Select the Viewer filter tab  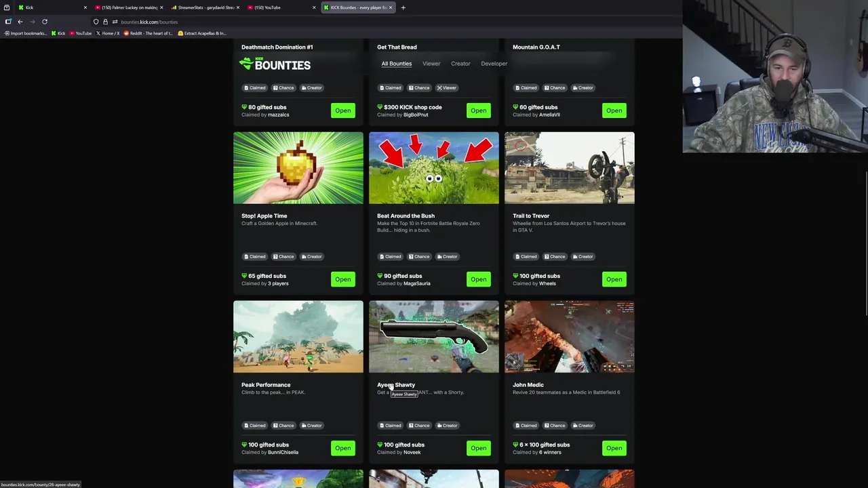pos(431,64)
